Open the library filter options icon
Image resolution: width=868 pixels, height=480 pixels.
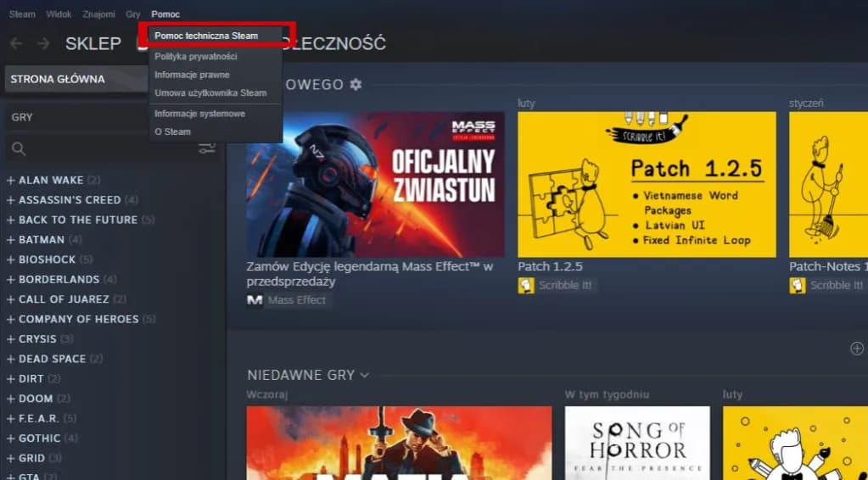(x=207, y=149)
